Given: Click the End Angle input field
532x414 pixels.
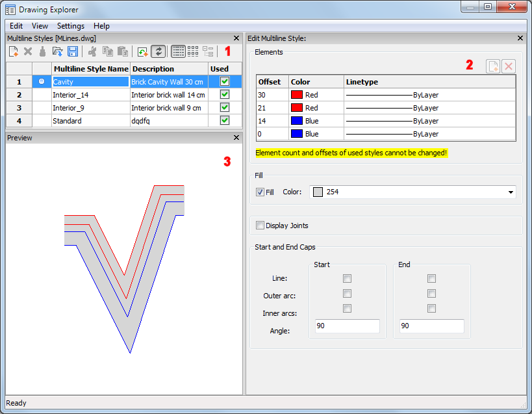Looking at the screenshot, I should (x=431, y=326).
